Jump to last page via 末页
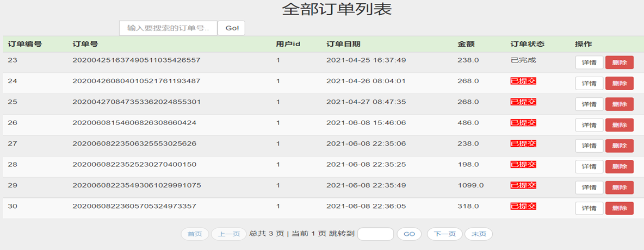Viewport: 644px width, 250px height. point(479,234)
